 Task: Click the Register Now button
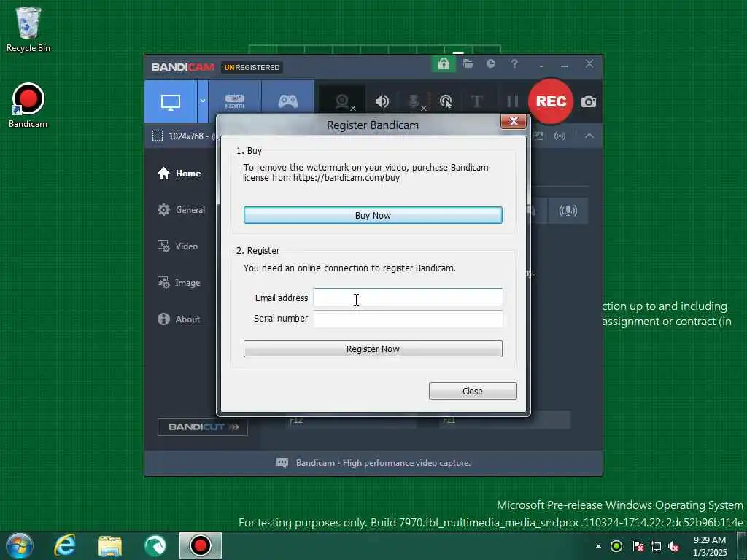pos(373,349)
